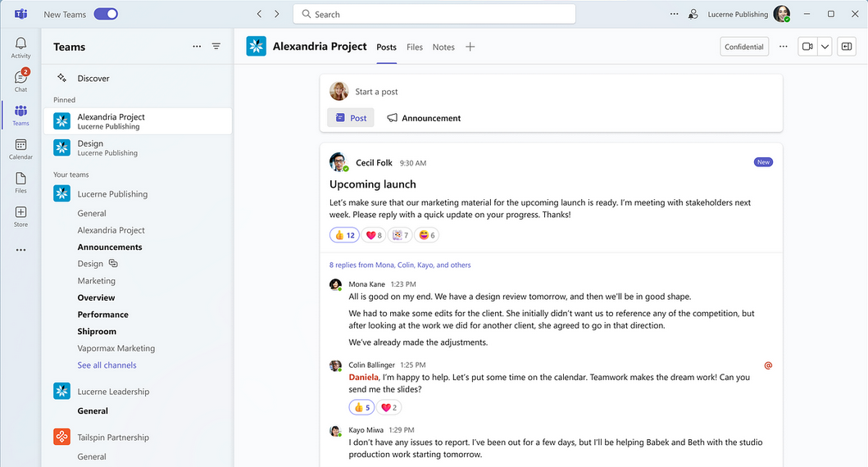Toggle the heart reaction on Colin's reply
The width and height of the screenshot is (868, 467).
[x=389, y=407]
